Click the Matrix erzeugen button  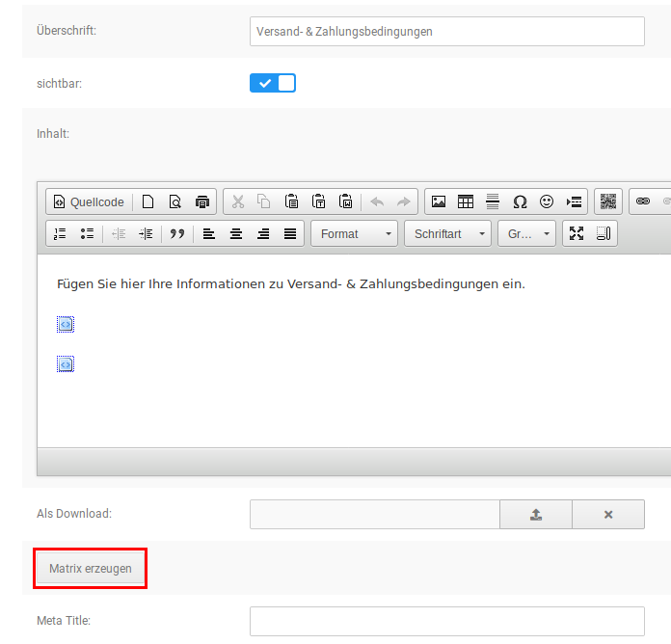click(91, 568)
